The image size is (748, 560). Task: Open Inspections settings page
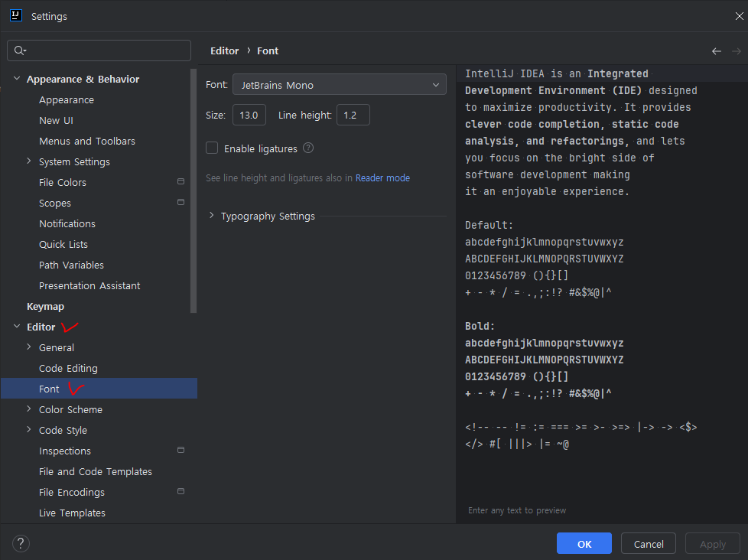click(x=65, y=451)
